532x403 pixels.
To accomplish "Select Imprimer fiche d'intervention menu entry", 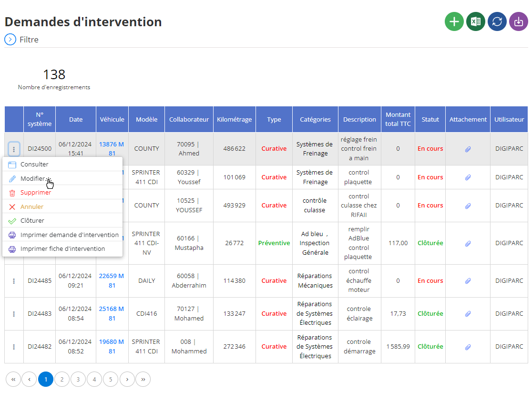I will coord(62,249).
